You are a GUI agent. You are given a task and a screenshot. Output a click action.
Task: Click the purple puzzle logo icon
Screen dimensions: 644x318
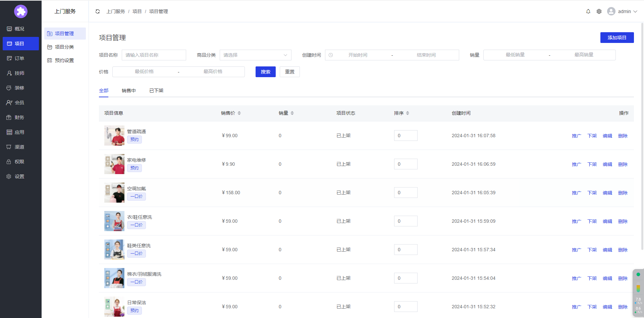click(x=21, y=11)
